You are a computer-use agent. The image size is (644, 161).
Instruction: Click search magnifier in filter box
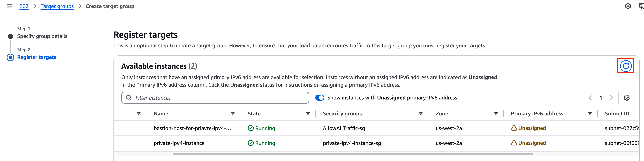[x=129, y=98]
